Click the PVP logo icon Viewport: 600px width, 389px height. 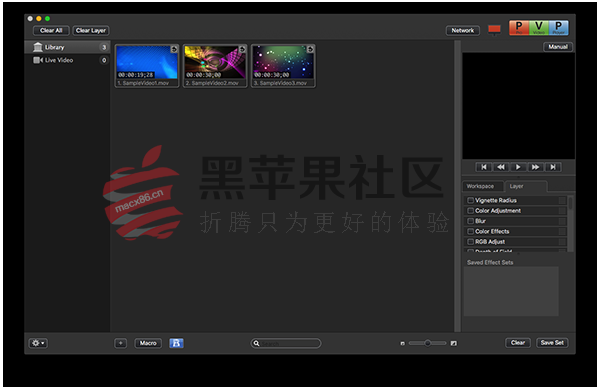(x=538, y=28)
